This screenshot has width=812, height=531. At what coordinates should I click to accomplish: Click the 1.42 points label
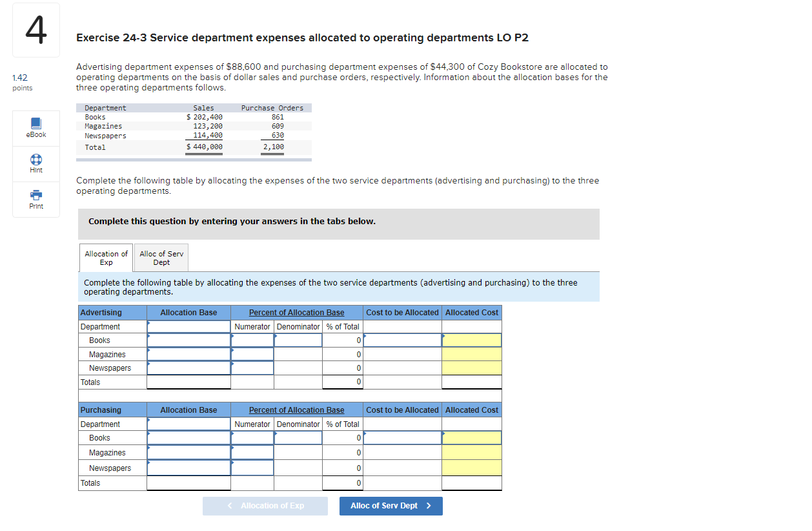coord(22,82)
